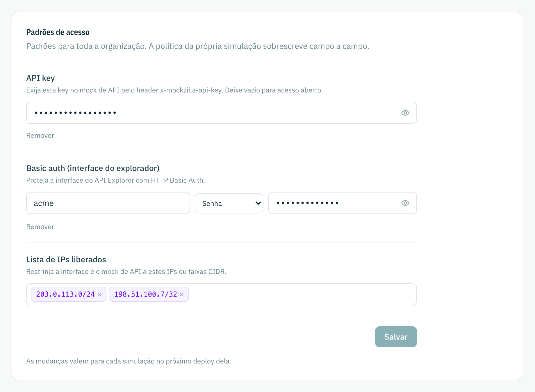Delete the 198.51.100.7/32 IP chip
Viewport: 535px width, 392px height.
pyautogui.click(x=182, y=294)
